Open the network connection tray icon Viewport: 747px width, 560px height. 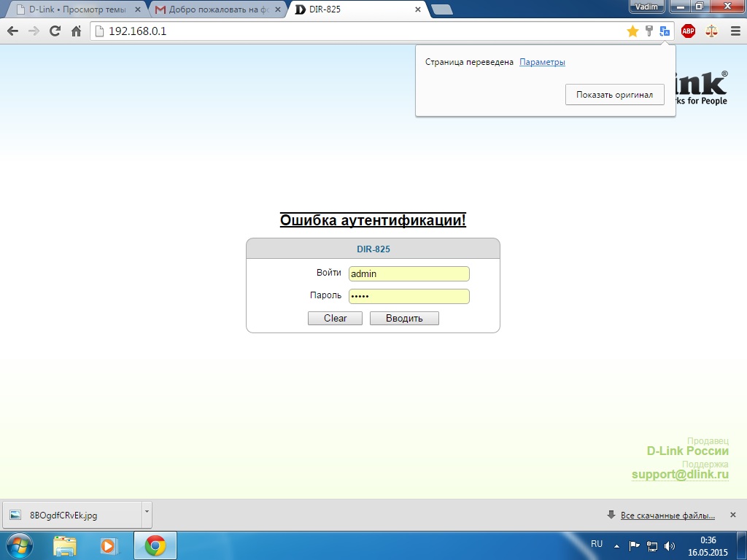click(x=651, y=546)
